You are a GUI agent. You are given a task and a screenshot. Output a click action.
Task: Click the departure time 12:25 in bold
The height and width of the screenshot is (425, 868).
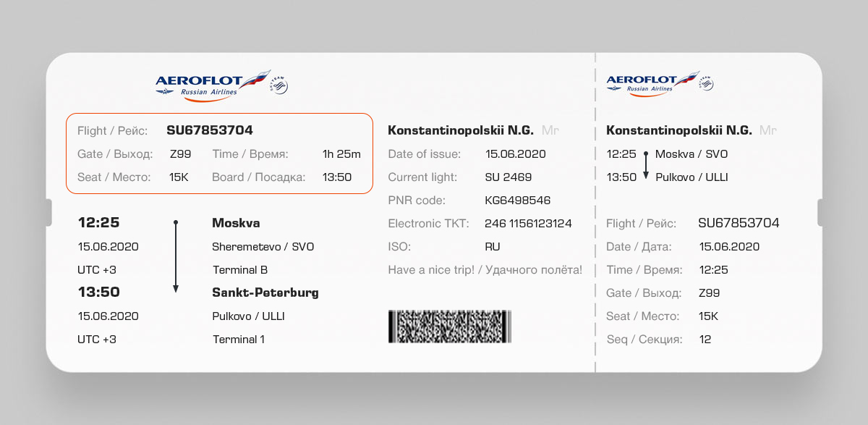click(98, 222)
